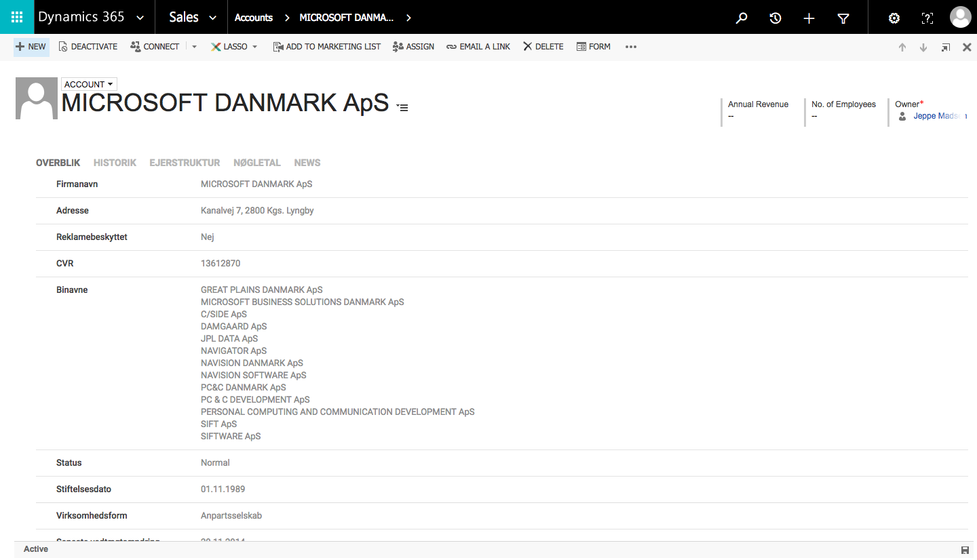
Task: Click Connect on the command bar
Action: (155, 47)
